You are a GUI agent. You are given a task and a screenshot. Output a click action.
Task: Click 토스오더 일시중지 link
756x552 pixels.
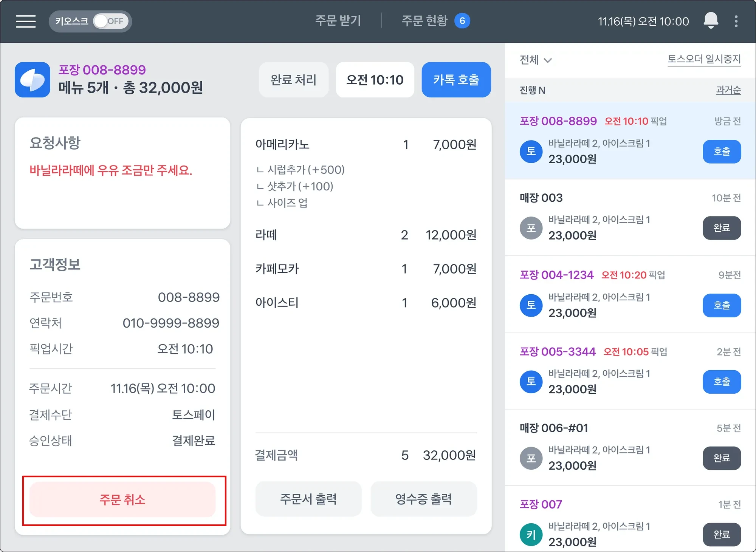(704, 59)
